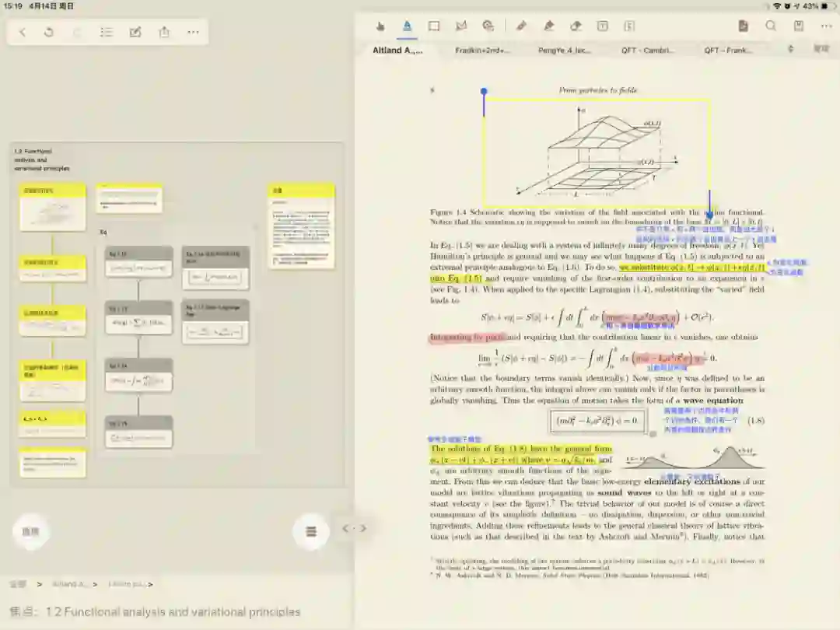
Task: Toggle the split-view resize handle between panes
Action: (354, 528)
